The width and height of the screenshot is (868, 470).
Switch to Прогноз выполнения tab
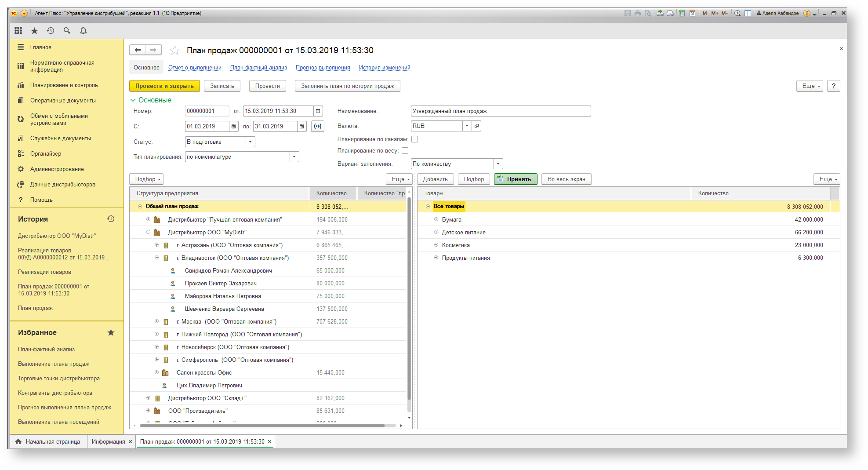[323, 67]
